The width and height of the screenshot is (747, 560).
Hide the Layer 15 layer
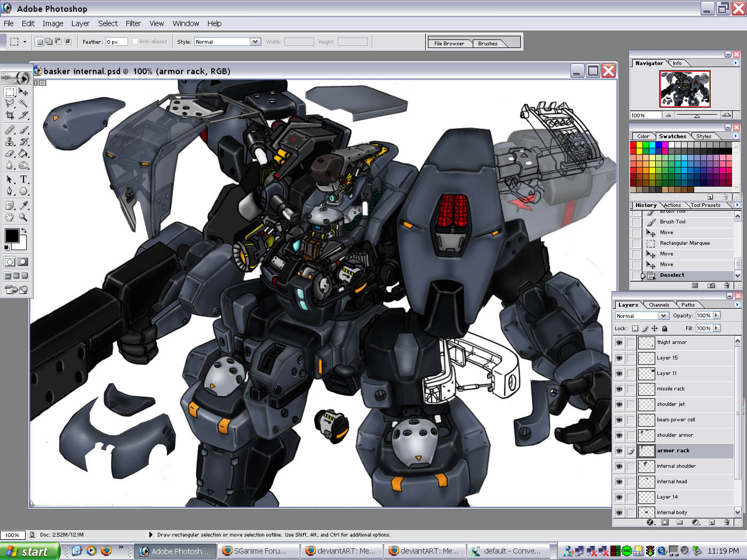click(x=619, y=358)
